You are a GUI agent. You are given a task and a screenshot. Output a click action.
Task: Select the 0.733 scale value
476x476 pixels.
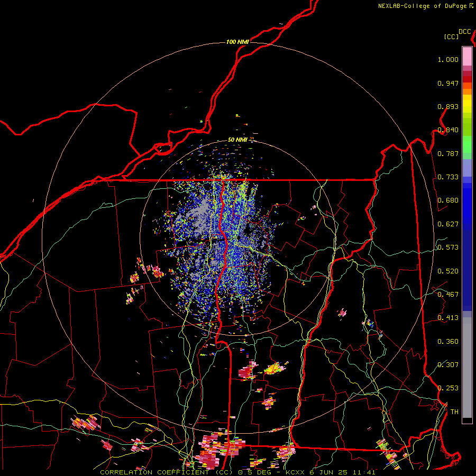coord(448,177)
